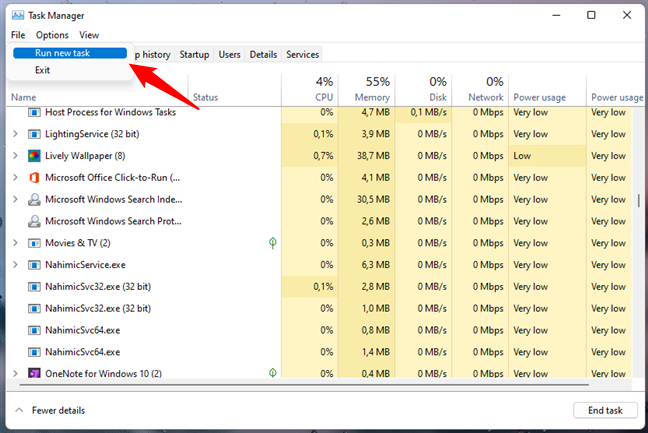
Task: Click the horizontal scrollbar below process list
Action: tap(304, 385)
